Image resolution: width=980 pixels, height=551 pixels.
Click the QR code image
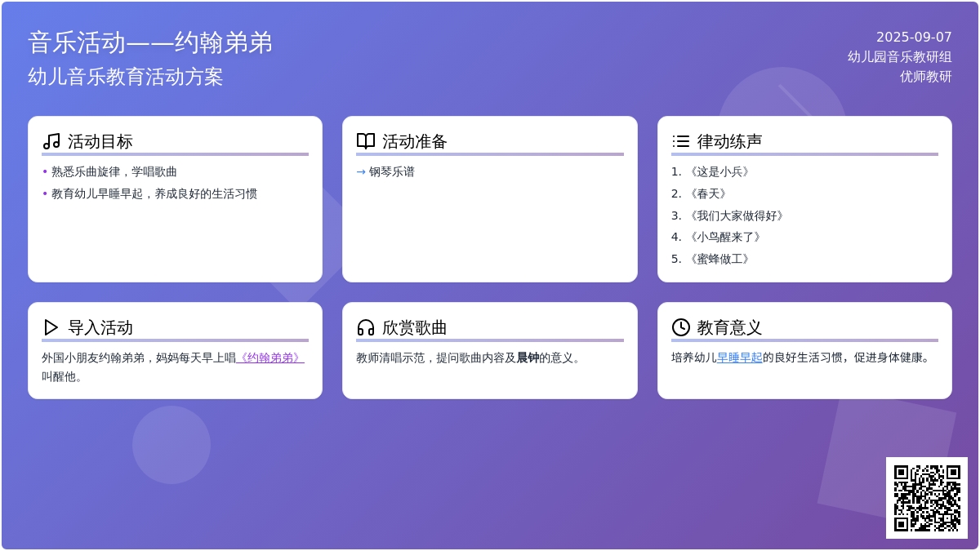click(927, 498)
